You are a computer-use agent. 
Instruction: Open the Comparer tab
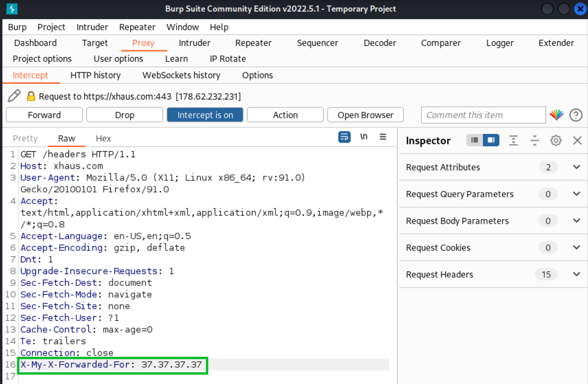[x=441, y=43]
